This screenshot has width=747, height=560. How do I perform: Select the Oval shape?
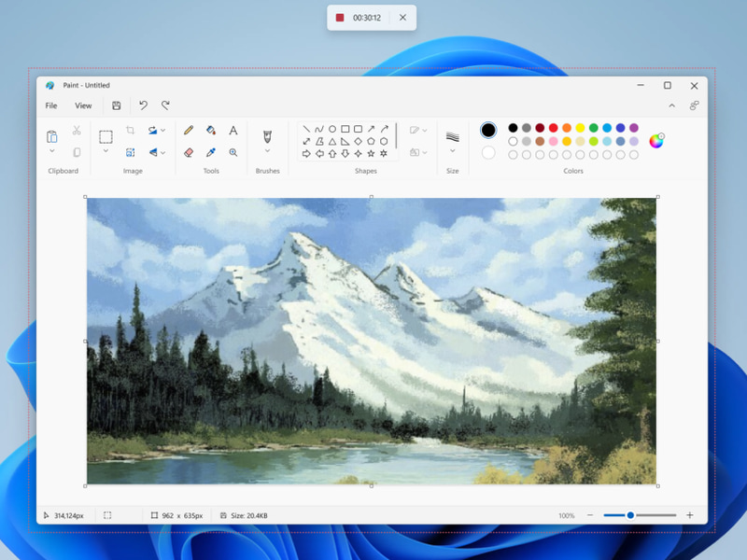click(332, 129)
